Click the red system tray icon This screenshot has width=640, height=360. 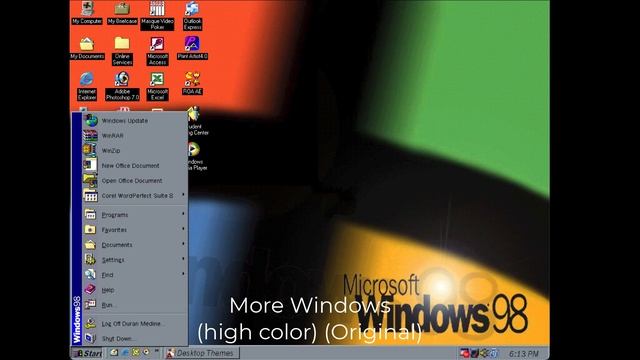[x=465, y=353]
